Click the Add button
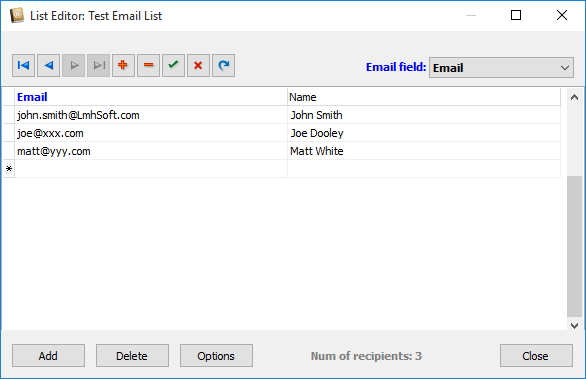586x379 pixels. pos(48,356)
